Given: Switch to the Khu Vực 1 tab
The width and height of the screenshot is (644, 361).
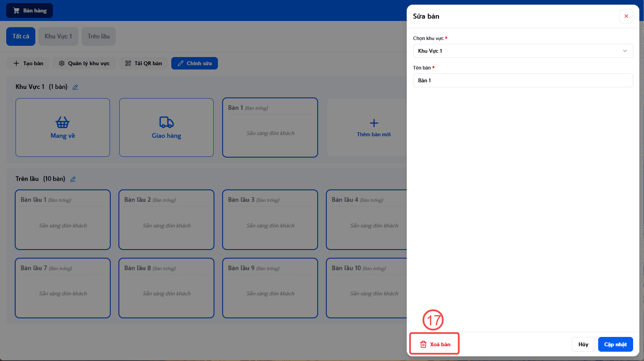Looking at the screenshot, I should point(58,36).
